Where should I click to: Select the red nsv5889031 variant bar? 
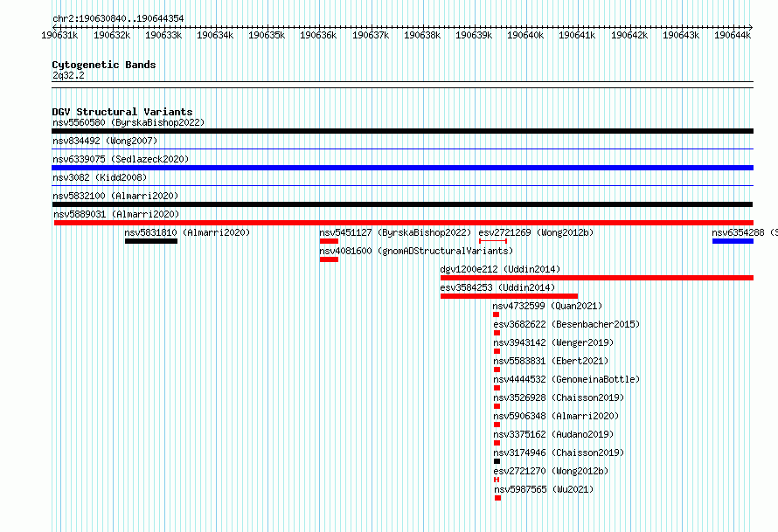(x=403, y=223)
